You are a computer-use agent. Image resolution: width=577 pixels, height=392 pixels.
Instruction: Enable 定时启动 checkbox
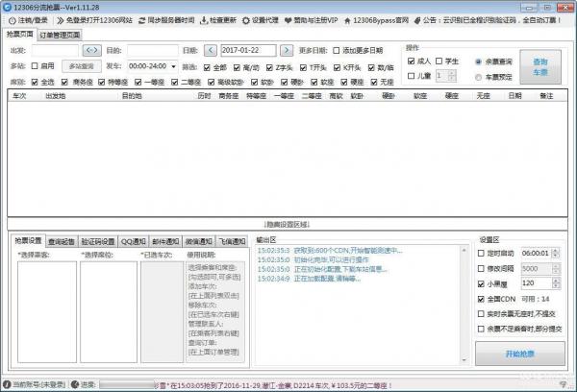click(481, 253)
